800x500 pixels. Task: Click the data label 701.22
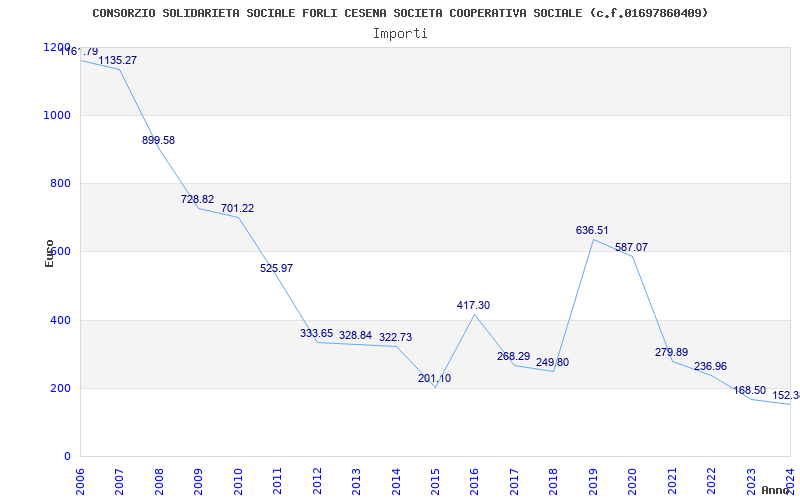pyautogui.click(x=237, y=208)
